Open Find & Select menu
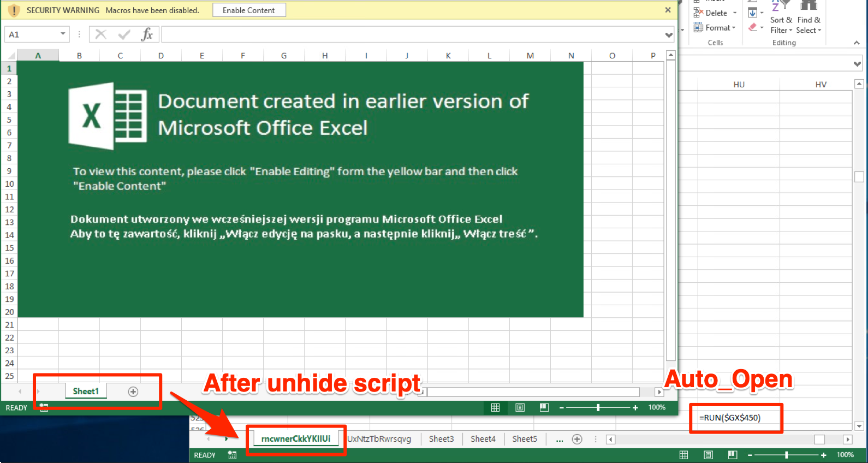The width and height of the screenshot is (868, 463). point(808,20)
